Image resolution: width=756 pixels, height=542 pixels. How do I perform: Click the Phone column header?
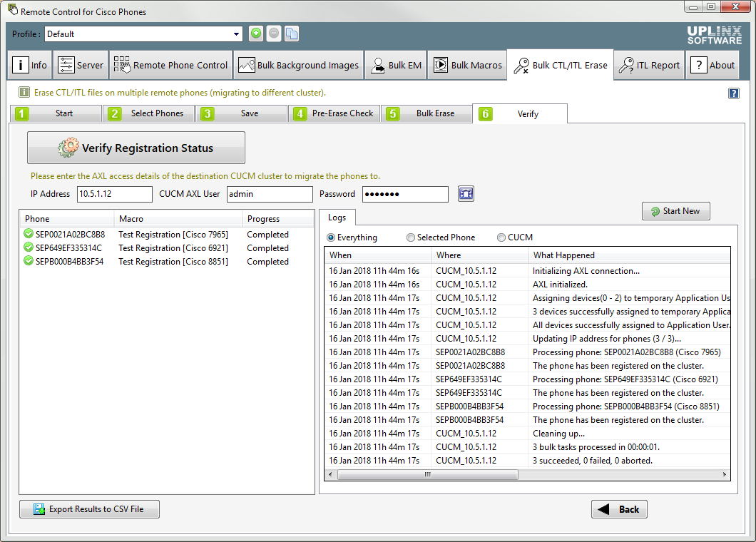point(66,218)
